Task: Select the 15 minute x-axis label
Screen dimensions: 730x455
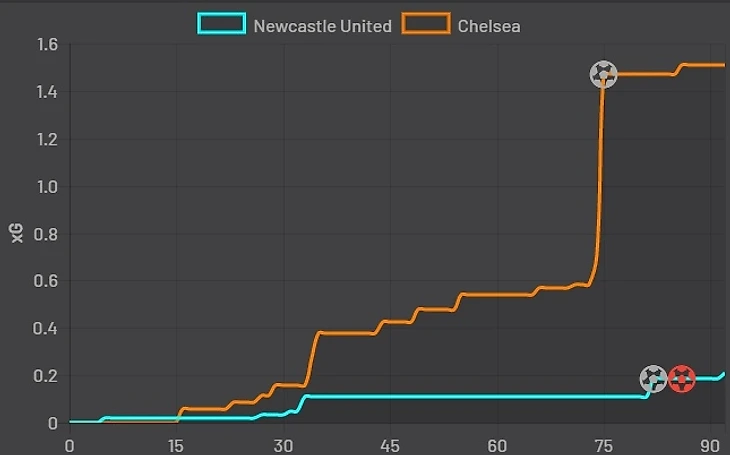Action: [176, 446]
